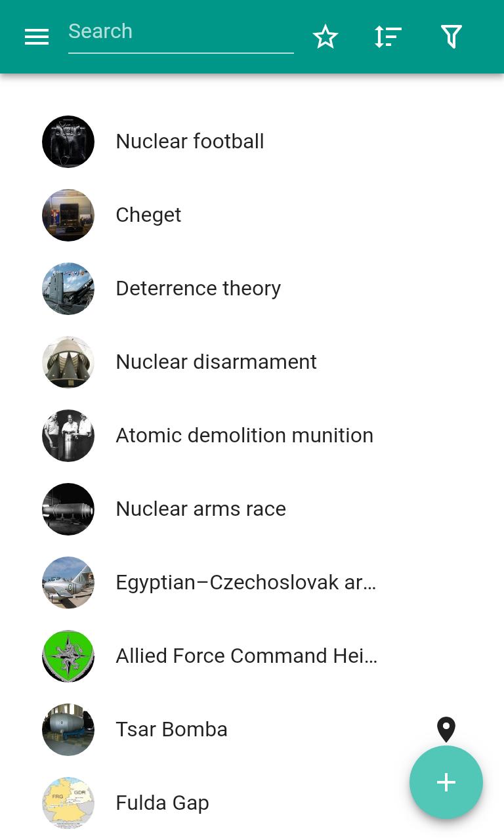This screenshot has width=504, height=840.
Task: Tap the Egyptian–Czechoslovak aircraft thumbnail
Action: (68, 583)
